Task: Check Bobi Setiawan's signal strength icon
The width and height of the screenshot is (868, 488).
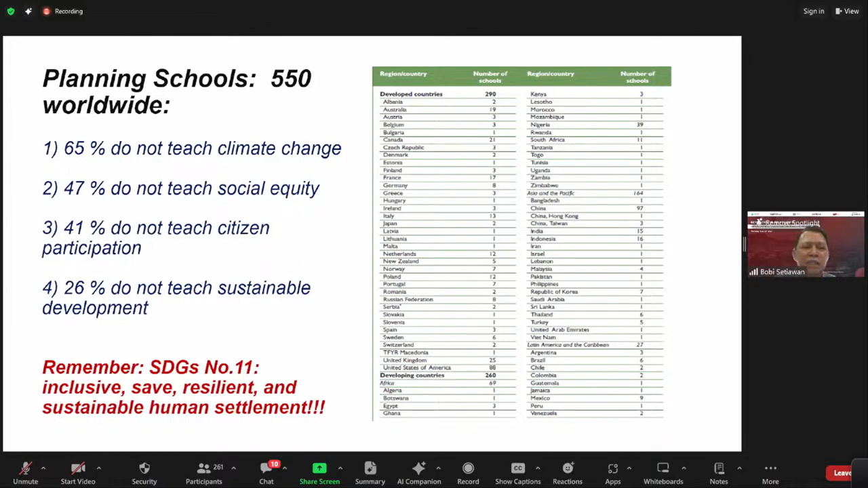Action: (x=753, y=272)
